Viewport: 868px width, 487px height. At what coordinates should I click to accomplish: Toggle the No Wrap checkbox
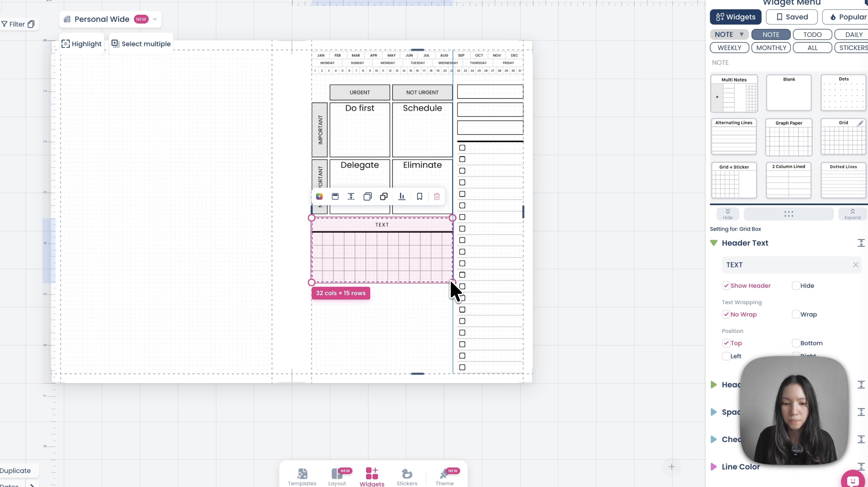pos(726,314)
